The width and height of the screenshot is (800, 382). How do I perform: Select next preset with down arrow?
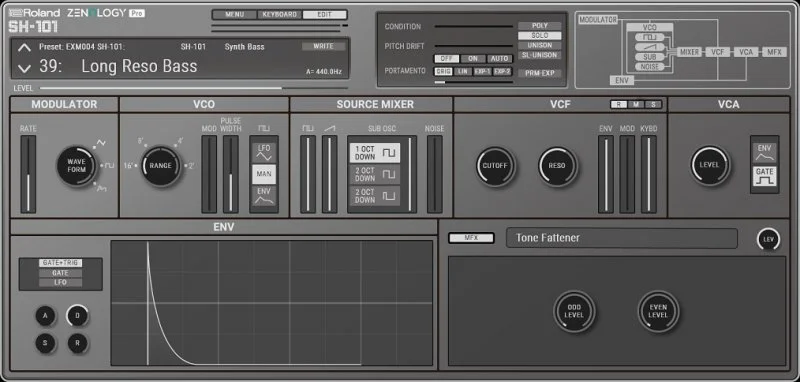pyautogui.click(x=24, y=68)
